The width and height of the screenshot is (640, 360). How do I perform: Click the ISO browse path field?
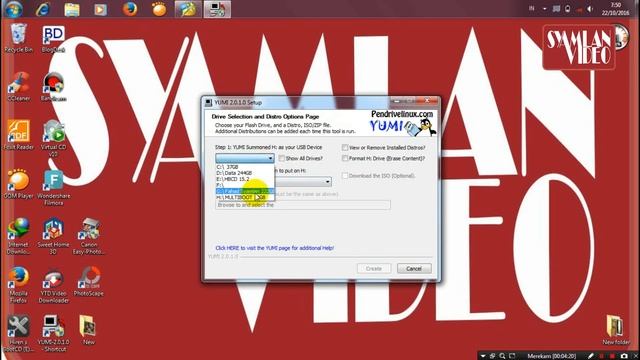[302, 205]
